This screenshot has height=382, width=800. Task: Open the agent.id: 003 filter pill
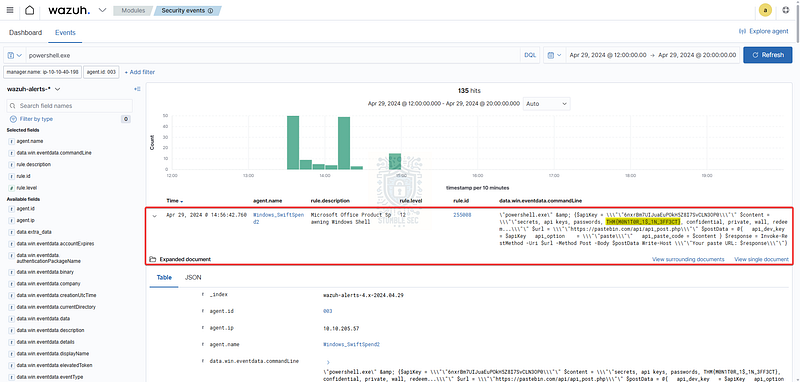coord(101,72)
